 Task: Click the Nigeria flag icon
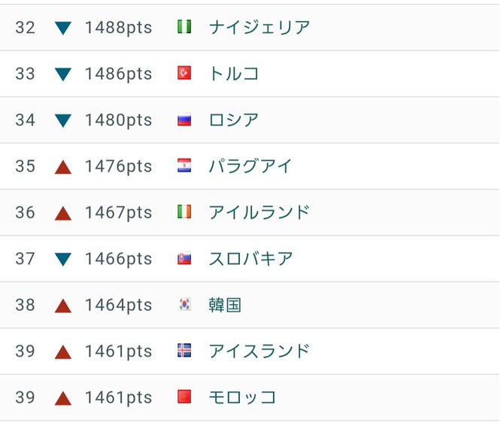click(184, 26)
